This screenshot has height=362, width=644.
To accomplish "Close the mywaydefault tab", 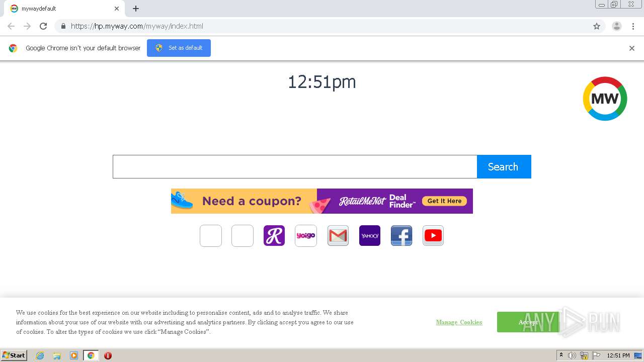I will click(x=117, y=9).
